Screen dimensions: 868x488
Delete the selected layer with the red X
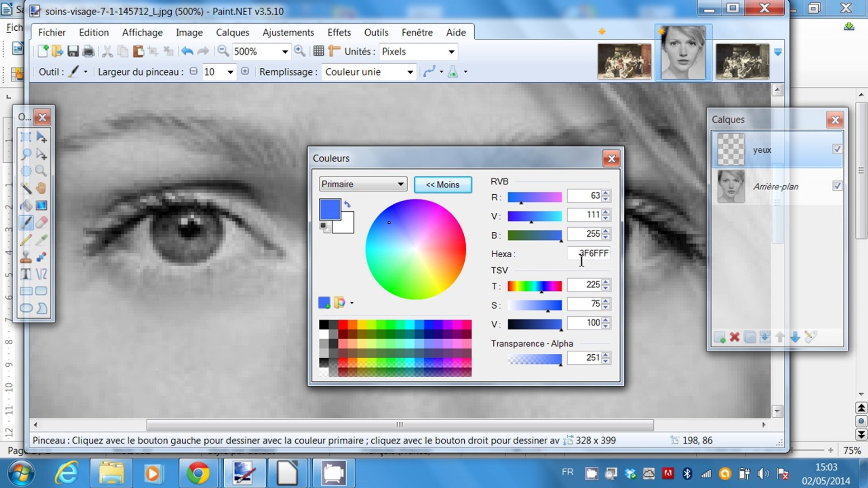pos(735,337)
